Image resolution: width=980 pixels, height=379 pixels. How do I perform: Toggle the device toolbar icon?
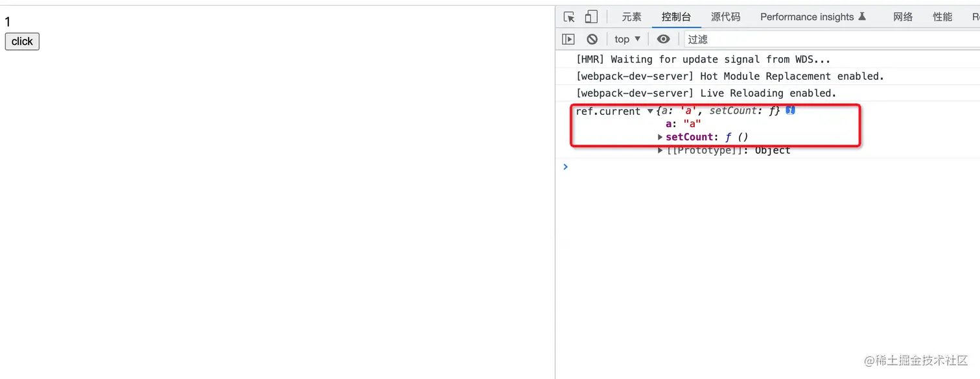[x=591, y=17]
